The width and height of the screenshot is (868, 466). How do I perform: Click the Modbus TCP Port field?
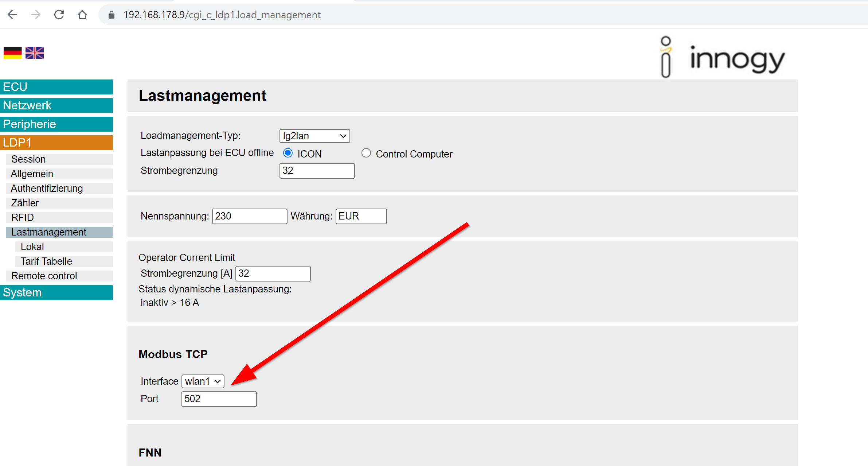(219, 399)
